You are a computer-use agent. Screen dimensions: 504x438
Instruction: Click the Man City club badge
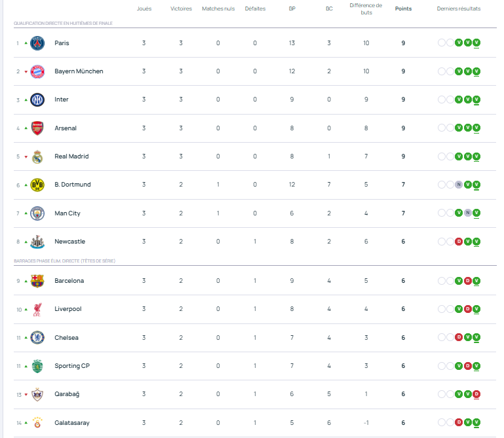[x=37, y=213]
